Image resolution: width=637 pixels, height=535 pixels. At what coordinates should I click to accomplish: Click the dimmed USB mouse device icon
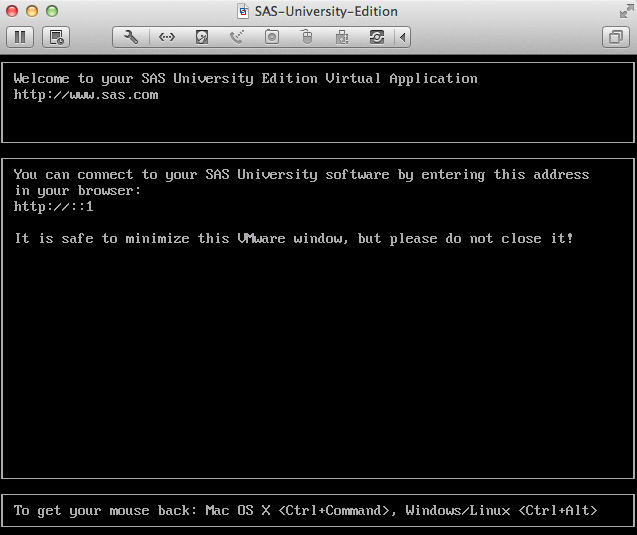pos(307,37)
